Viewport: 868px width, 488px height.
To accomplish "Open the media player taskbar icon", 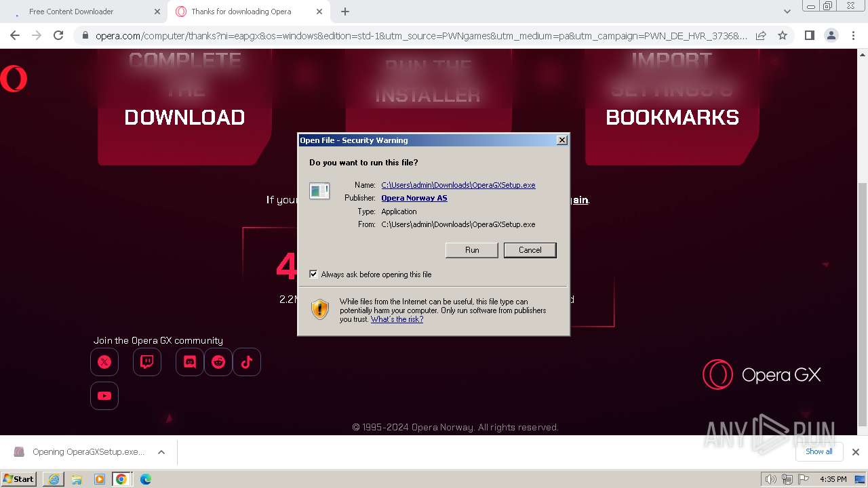I will [99, 479].
